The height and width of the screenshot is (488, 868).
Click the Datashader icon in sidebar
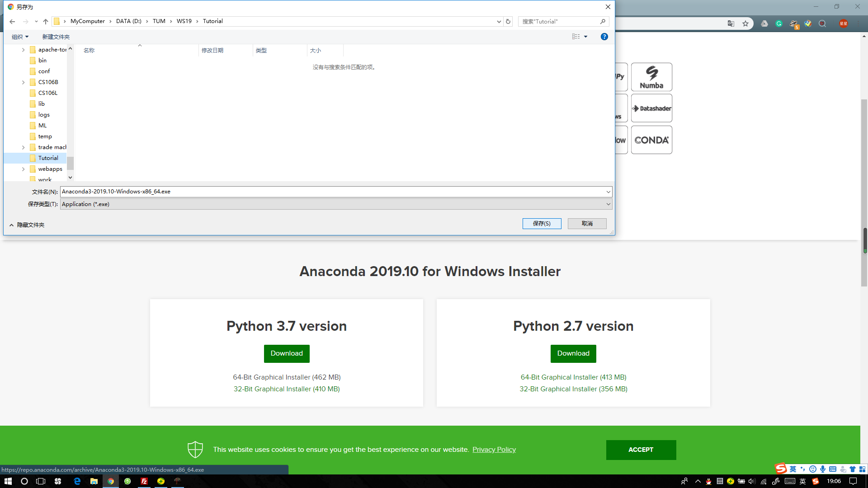(651, 108)
